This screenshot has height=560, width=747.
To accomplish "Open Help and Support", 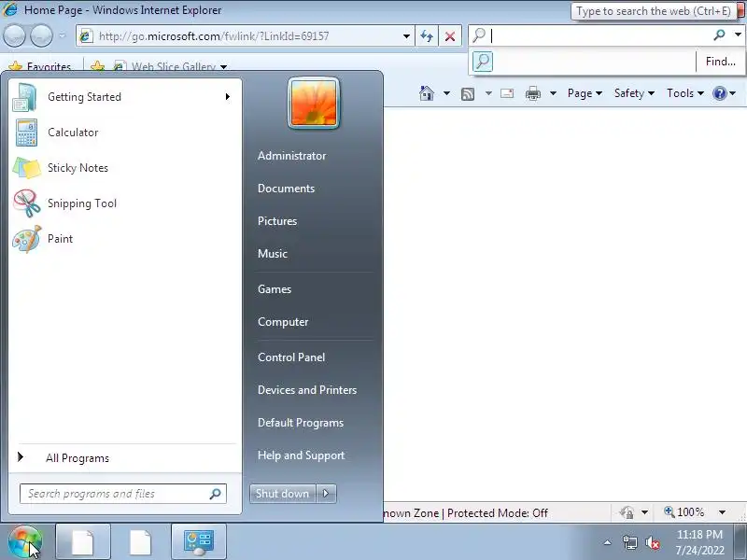I will pyautogui.click(x=301, y=455).
